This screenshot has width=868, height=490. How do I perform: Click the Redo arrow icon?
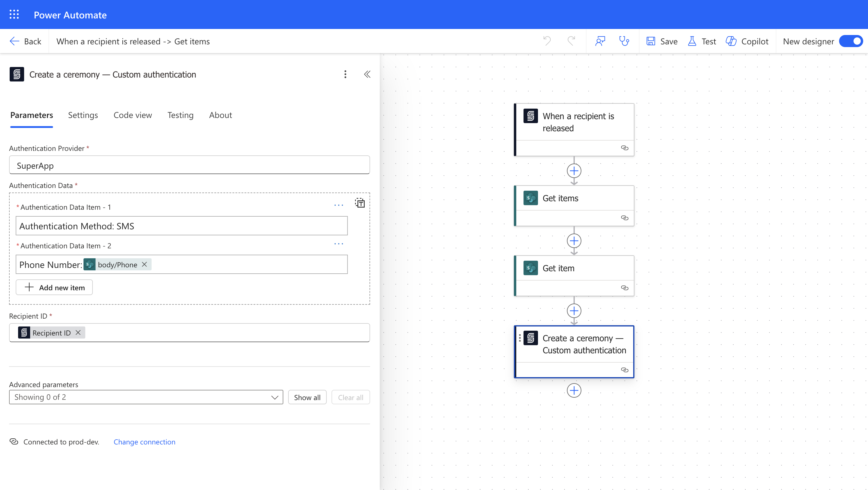pos(571,41)
